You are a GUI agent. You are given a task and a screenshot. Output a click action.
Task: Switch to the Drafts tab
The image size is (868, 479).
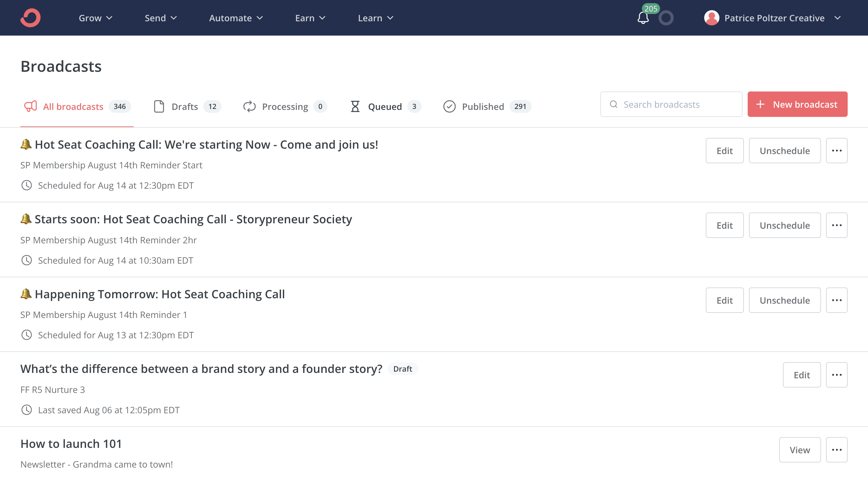click(x=187, y=106)
